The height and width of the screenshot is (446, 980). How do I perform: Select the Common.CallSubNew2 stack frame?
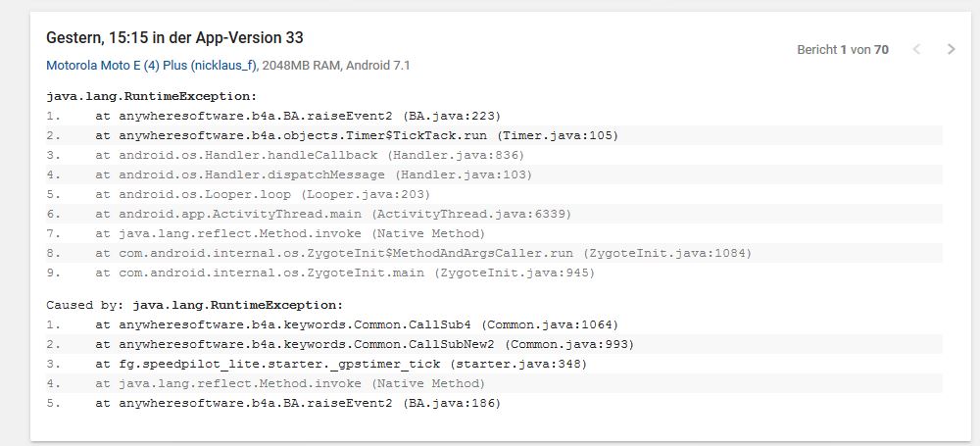tap(365, 344)
